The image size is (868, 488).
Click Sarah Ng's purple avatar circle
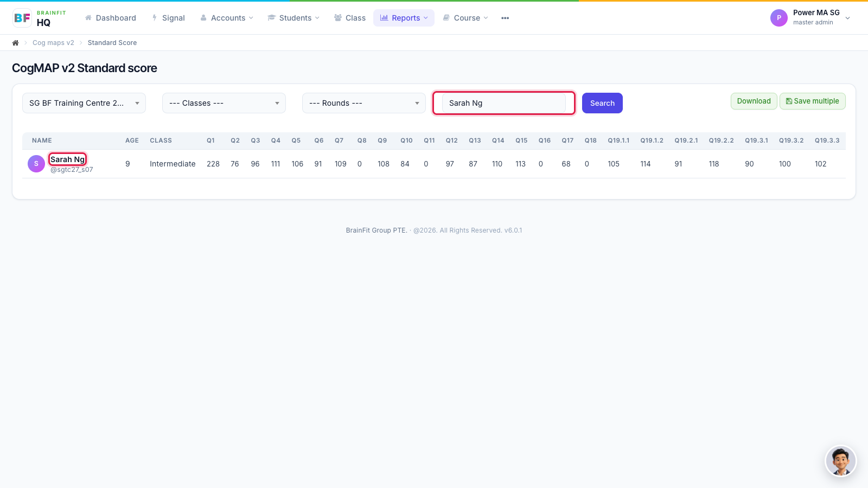(x=36, y=164)
